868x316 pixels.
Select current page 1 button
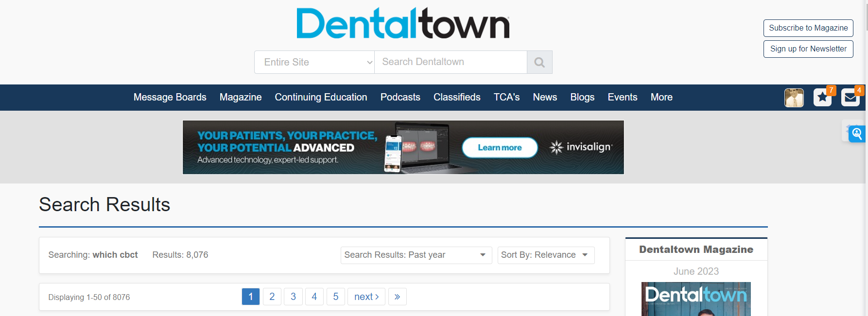(x=251, y=297)
